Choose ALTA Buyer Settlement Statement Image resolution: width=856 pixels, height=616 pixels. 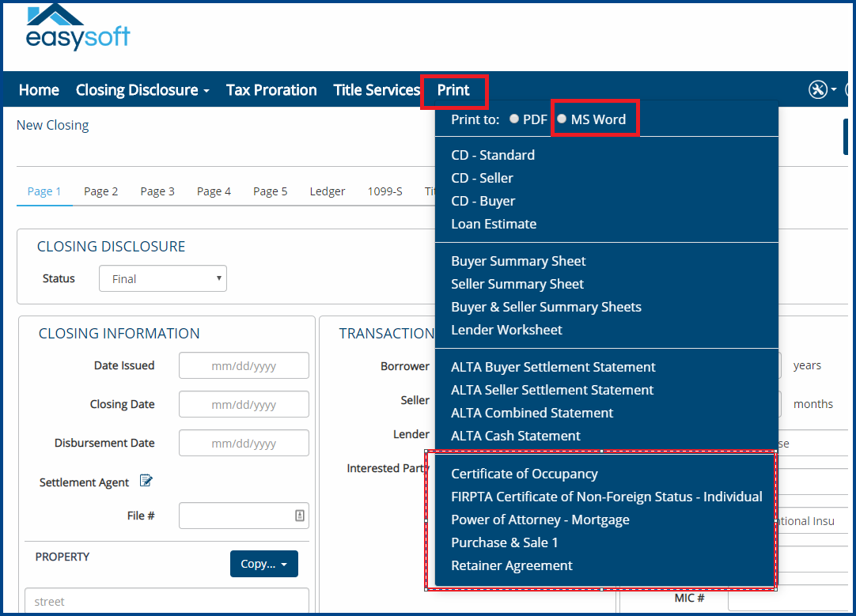[x=553, y=367]
